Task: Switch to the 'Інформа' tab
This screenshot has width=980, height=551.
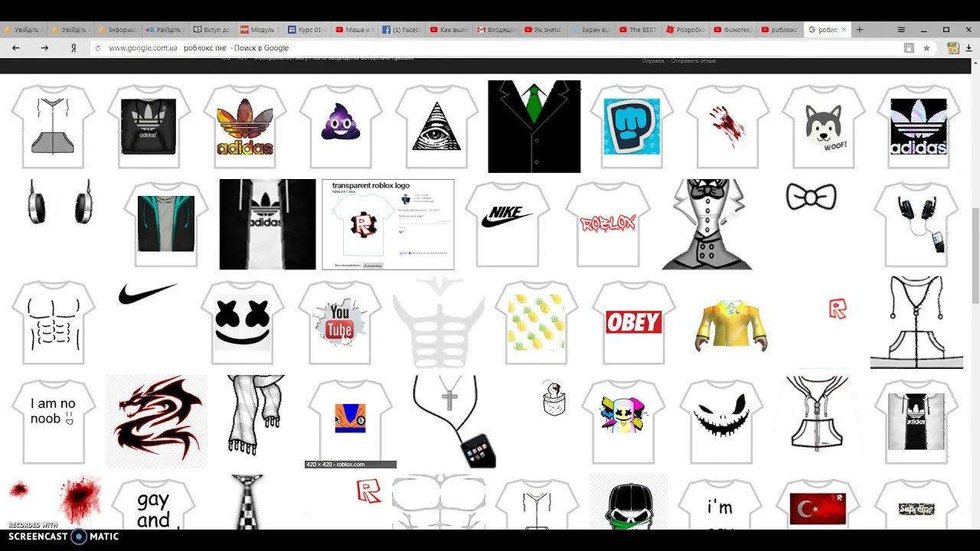Action: pos(117,30)
